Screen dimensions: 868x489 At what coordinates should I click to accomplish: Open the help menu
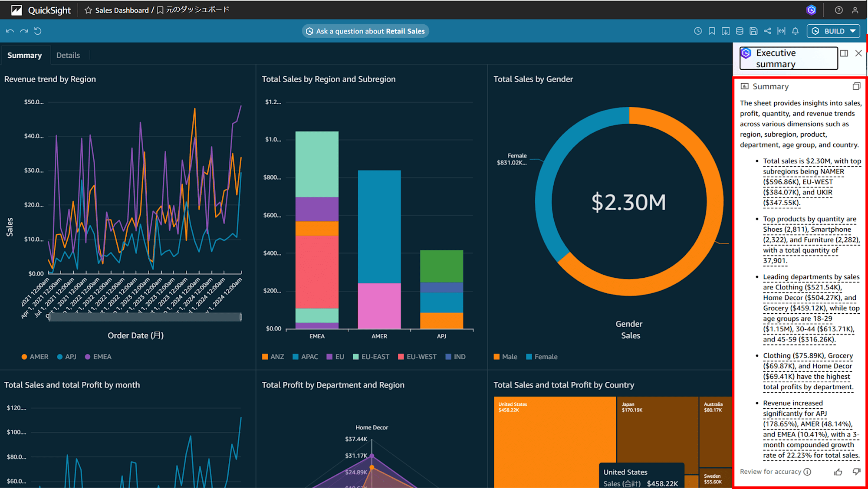[x=838, y=10]
